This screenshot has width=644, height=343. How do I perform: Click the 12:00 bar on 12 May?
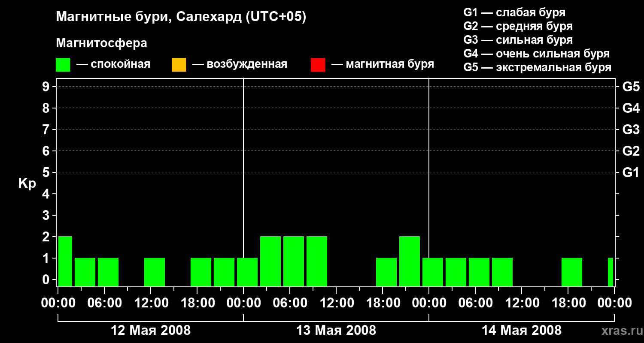tap(155, 272)
